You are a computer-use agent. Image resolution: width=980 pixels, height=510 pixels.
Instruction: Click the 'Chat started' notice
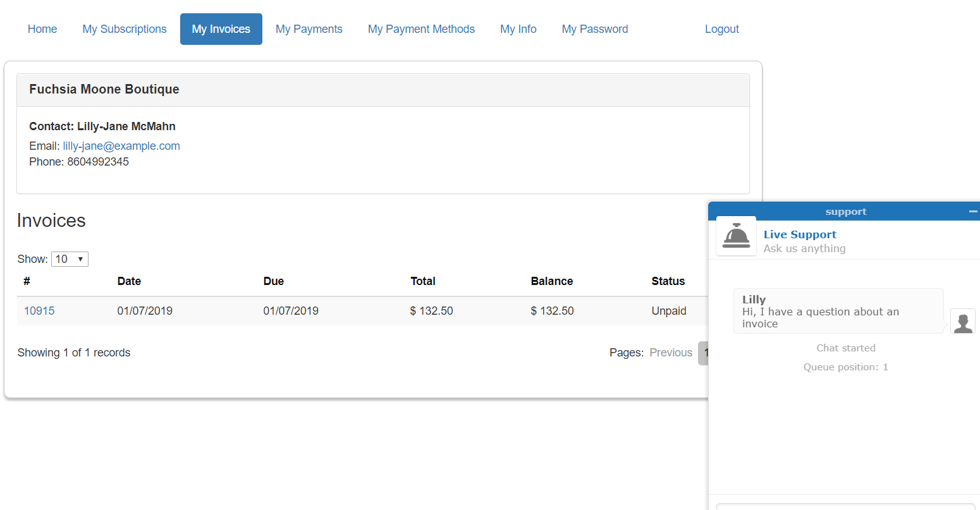coord(846,348)
